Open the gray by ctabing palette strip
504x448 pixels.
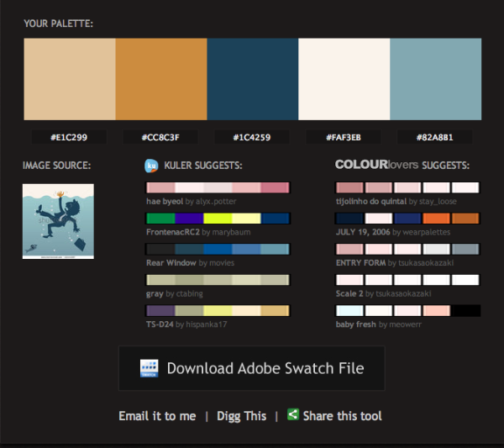[x=218, y=280]
